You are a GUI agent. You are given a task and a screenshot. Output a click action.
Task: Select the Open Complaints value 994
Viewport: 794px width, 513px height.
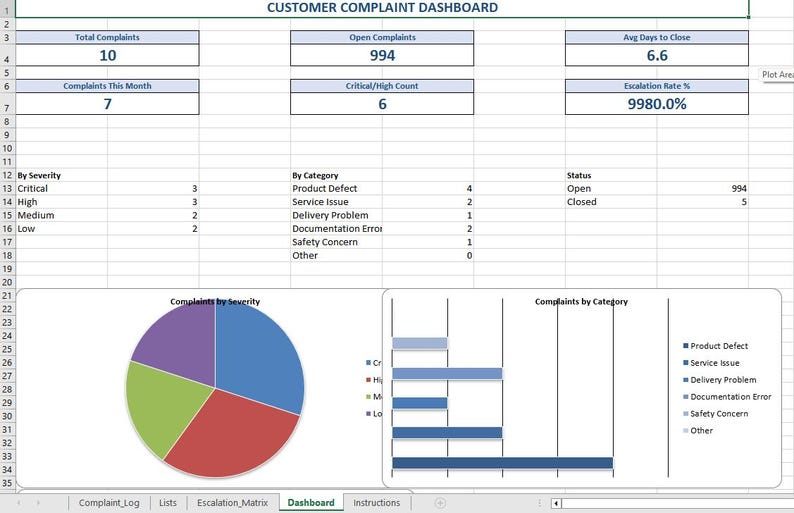pyautogui.click(x=382, y=55)
